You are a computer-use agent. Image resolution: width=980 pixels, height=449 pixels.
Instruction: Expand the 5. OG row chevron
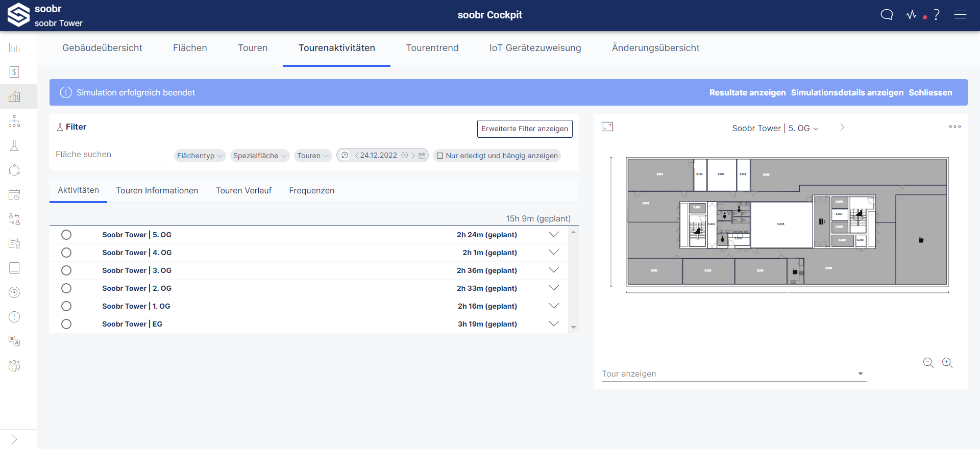pos(554,235)
